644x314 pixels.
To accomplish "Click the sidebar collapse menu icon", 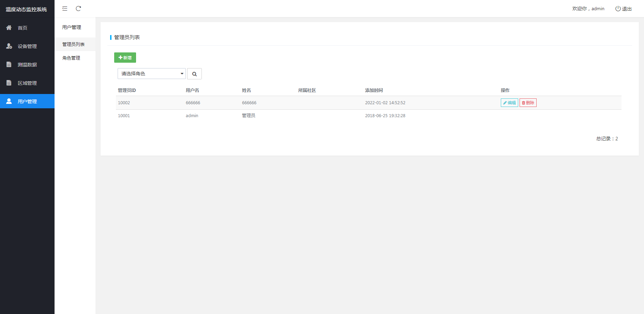I will coord(65,9).
